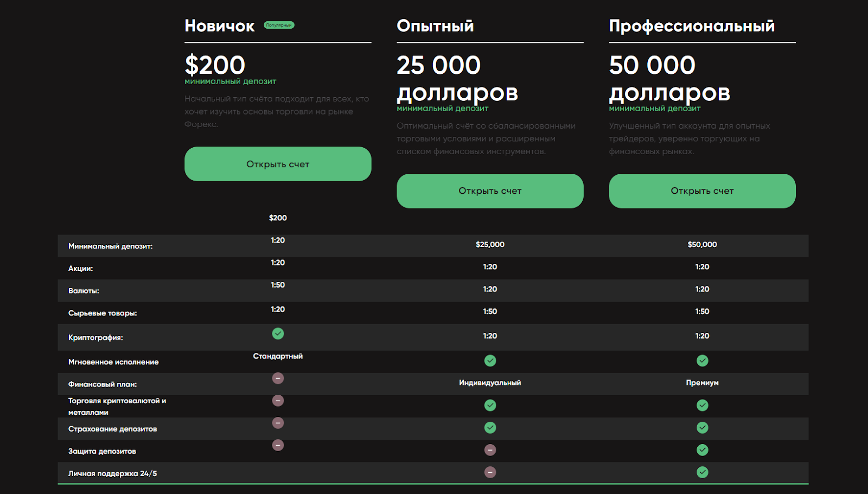Click the Мгновенное исполнение row label

point(113,362)
